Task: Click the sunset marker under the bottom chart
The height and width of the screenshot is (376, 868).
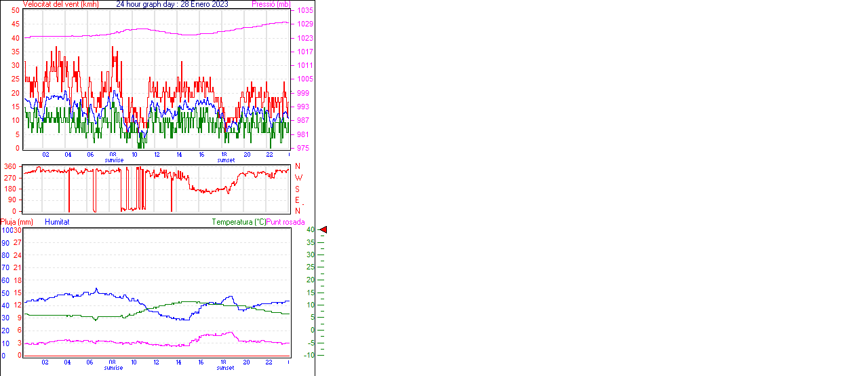Action: click(x=226, y=368)
